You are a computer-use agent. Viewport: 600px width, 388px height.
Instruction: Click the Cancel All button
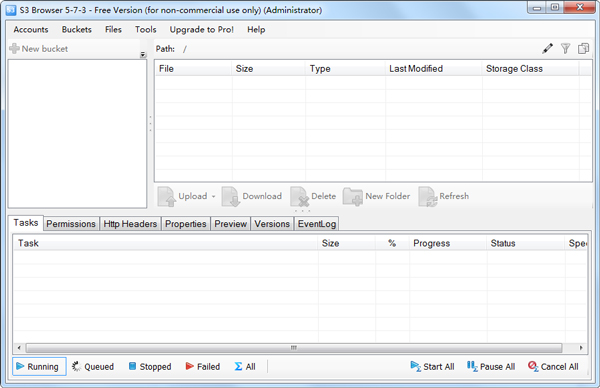553,367
